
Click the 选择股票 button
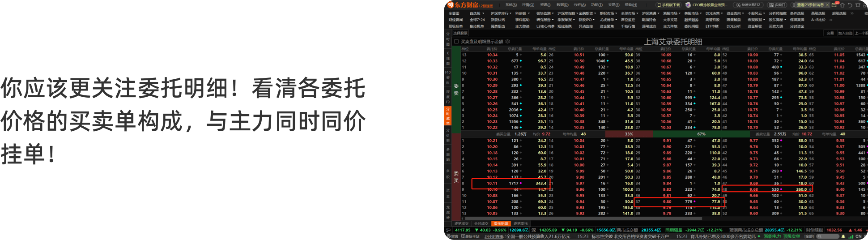pos(460,33)
